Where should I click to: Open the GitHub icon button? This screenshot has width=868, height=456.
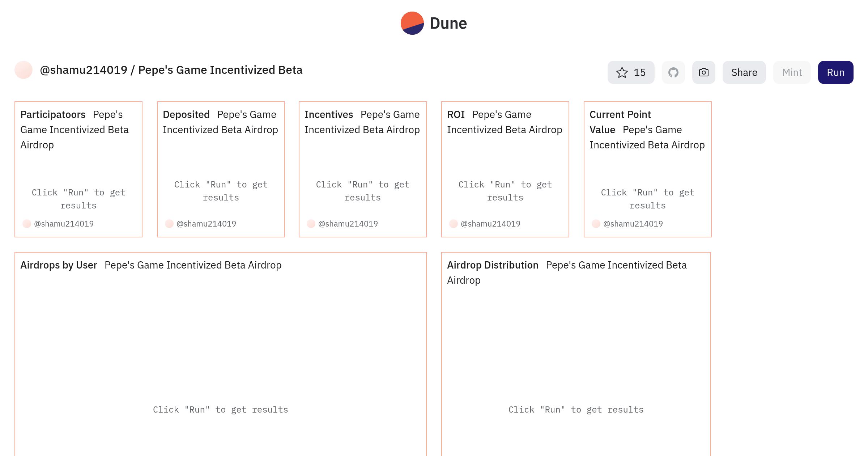tap(673, 72)
